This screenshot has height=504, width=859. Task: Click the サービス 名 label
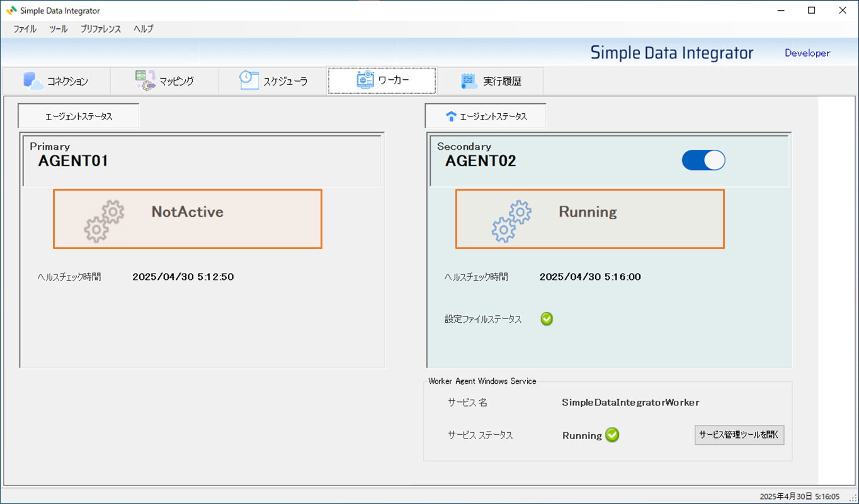click(x=467, y=403)
